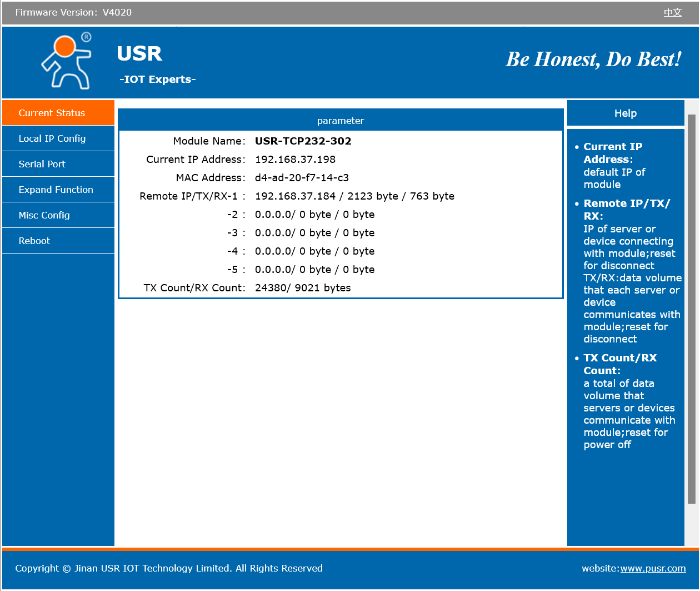Select Misc Config in sidebar
Image resolution: width=700 pixels, height=591 pixels.
(58, 215)
